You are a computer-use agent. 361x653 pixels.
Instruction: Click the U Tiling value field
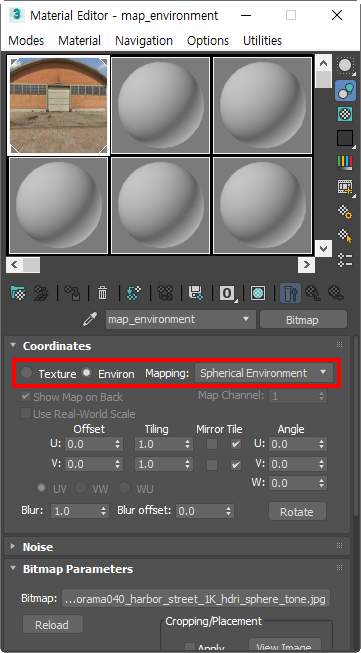pos(159,444)
